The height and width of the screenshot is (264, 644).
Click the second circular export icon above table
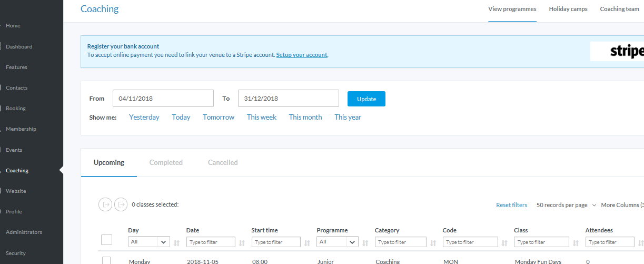pyautogui.click(x=121, y=204)
